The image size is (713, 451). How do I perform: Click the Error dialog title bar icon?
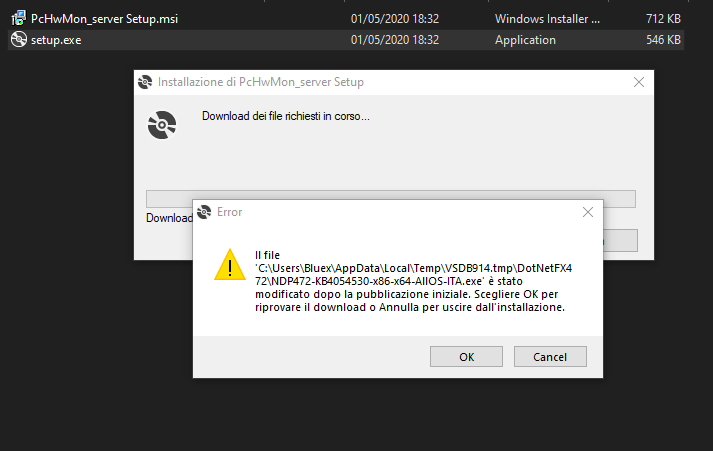click(205, 212)
